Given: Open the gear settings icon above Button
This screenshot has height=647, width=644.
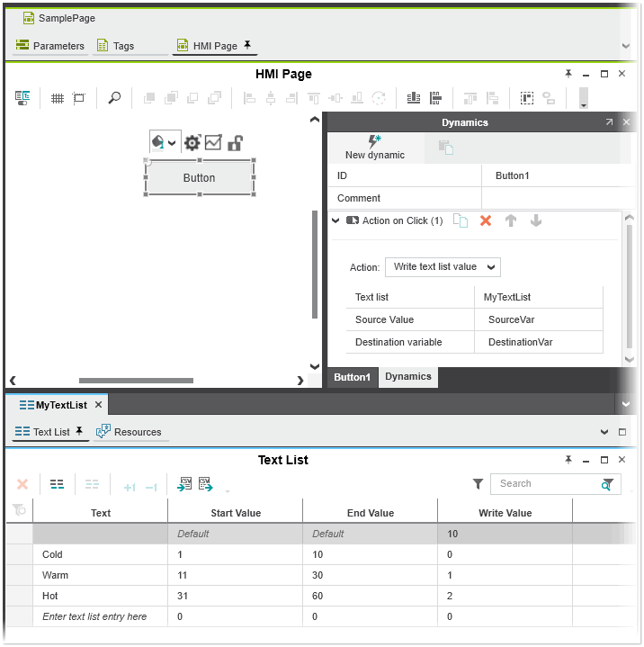Looking at the screenshot, I should point(192,143).
